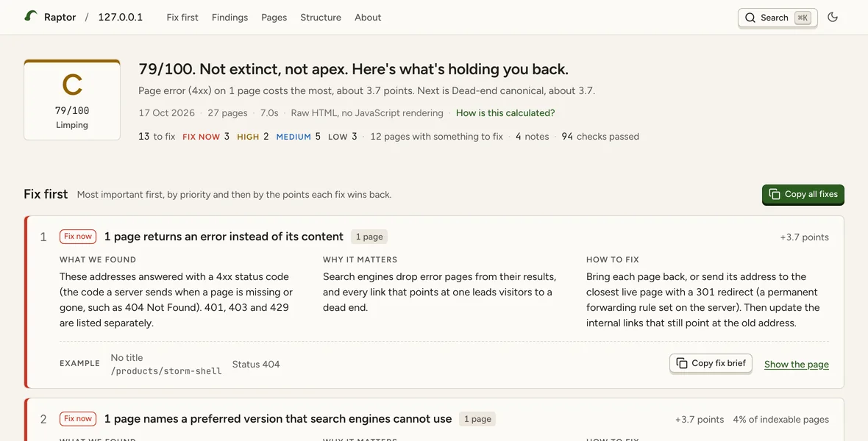
Task: Click the '4 notes' count
Action: [x=532, y=137]
